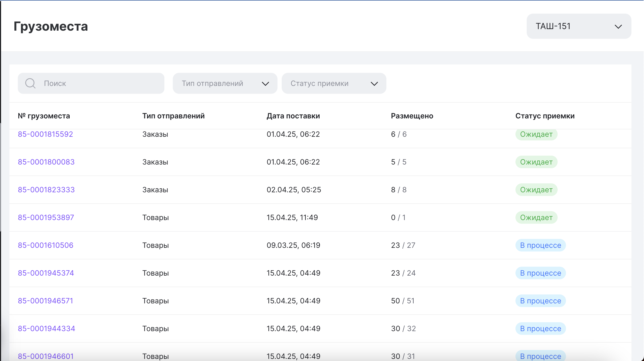Open cargo place 85-0001815592
Screen dimensions: 644x361
[45, 134]
